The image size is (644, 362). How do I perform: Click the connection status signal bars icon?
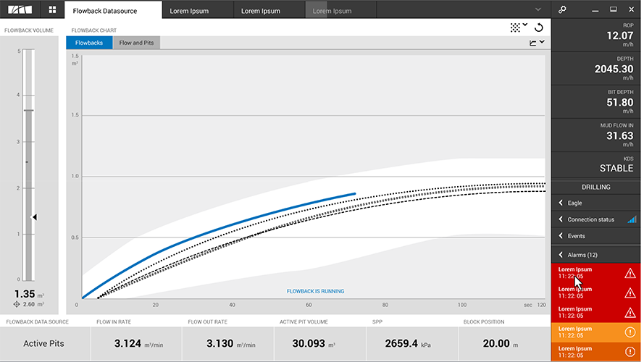click(x=631, y=219)
